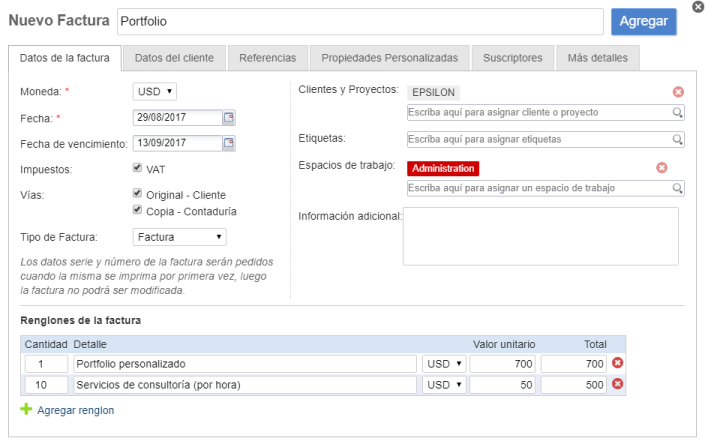Switch to Datos del cliente tab
The image size is (705, 441).
174,58
